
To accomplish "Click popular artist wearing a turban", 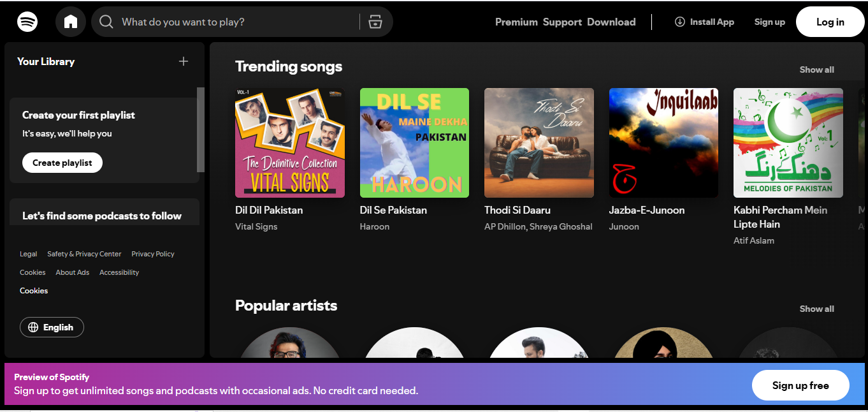I will [663, 343].
